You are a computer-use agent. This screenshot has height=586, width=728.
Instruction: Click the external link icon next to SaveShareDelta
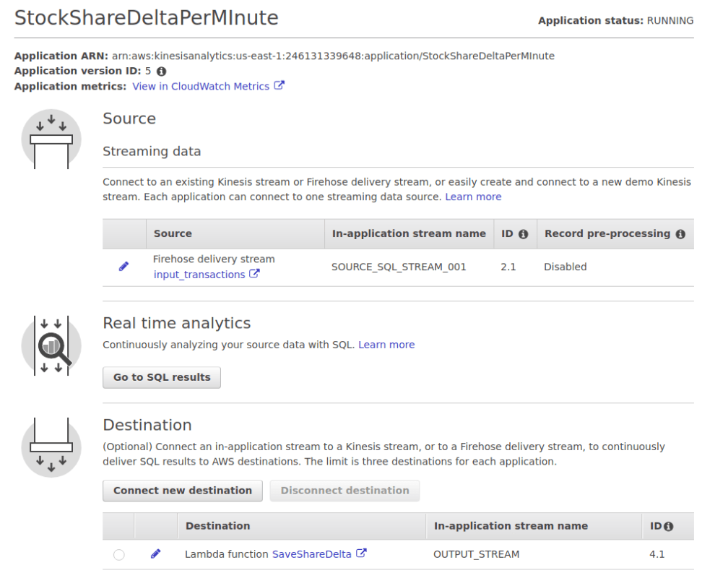361,554
